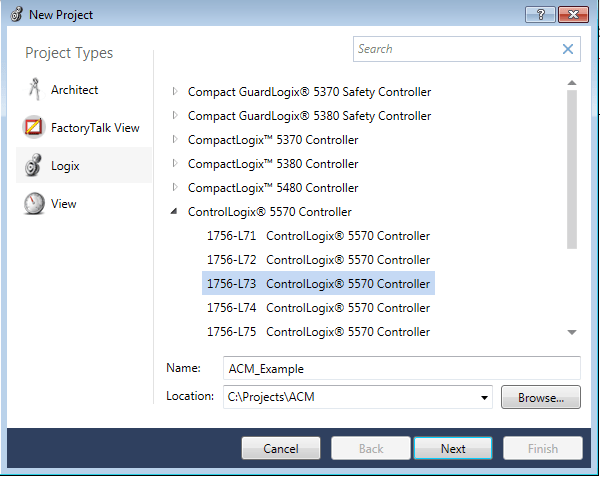Select the Architect compass icon
This screenshot has height=477, width=600.
click(x=35, y=89)
